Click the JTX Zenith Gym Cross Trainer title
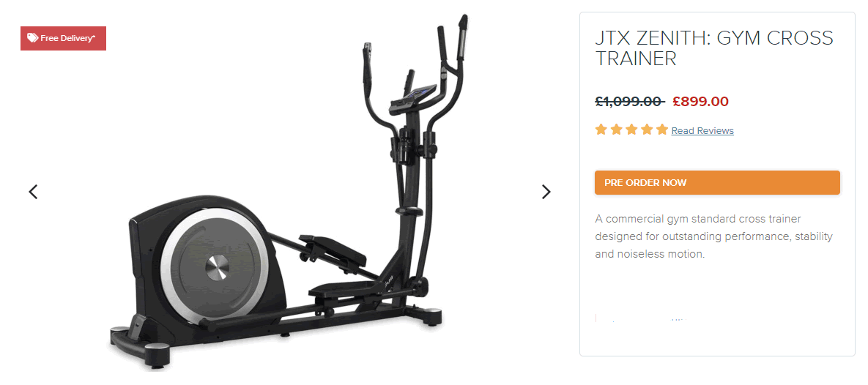868x385 pixels. [714, 48]
